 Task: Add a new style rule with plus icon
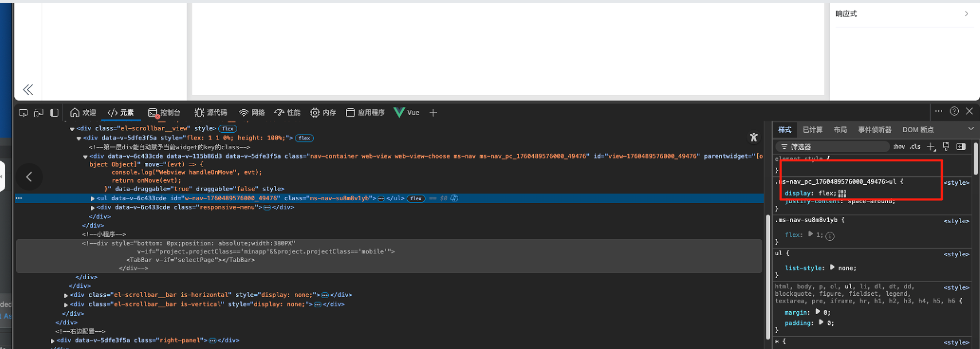point(931,147)
